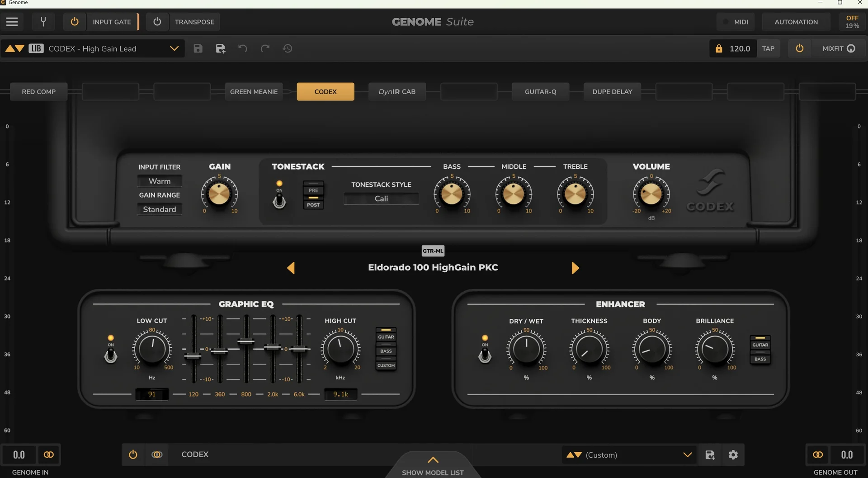Click the VOLUME knob
The width and height of the screenshot is (868, 478).
(x=651, y=194)
